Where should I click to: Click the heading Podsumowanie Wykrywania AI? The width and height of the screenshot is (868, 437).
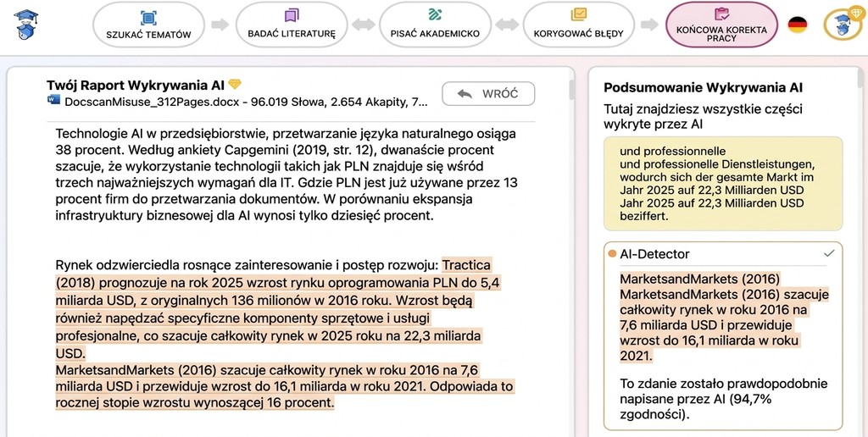(x=703, y=87)
